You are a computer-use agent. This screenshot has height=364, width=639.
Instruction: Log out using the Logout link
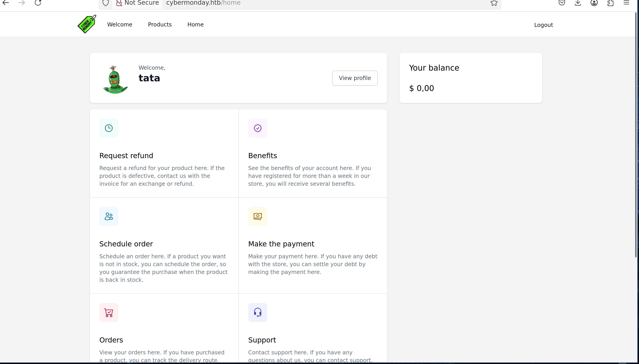[x=543, y=25]
